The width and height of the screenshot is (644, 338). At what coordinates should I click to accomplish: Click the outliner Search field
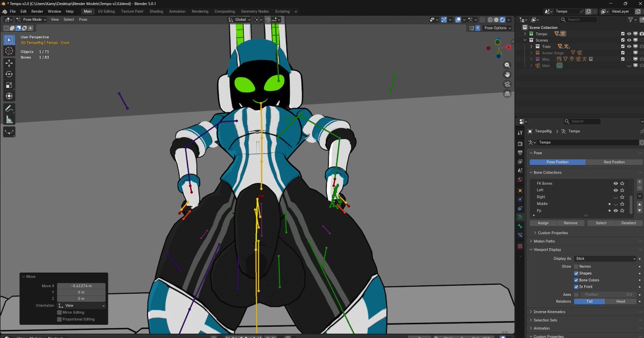pyautogui.click(x=580, y=19)
